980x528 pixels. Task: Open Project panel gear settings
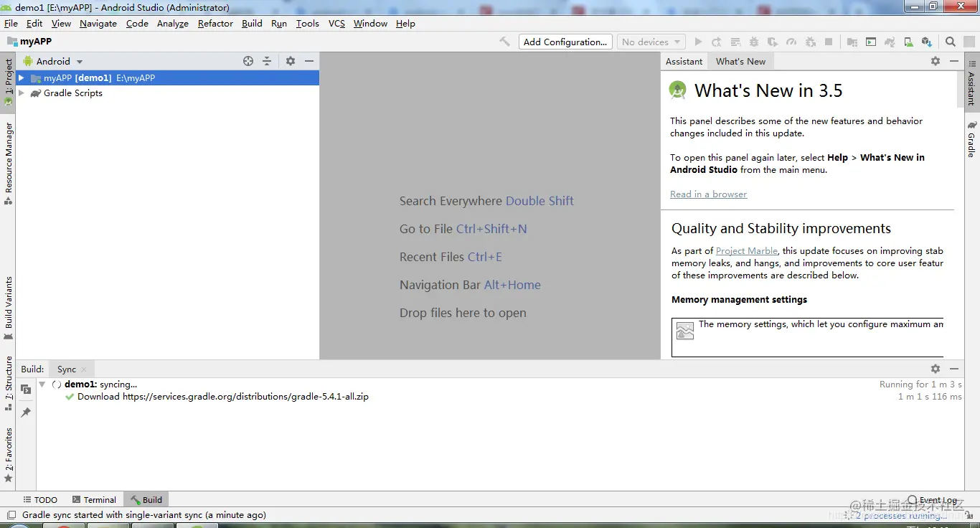(x=291, y=61)
